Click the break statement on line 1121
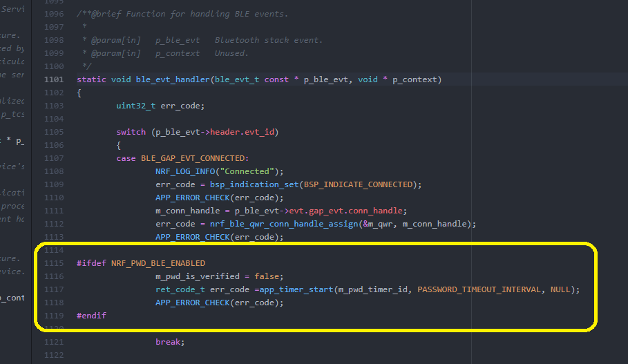Viewport: 628px width, 364px height. 169,342
